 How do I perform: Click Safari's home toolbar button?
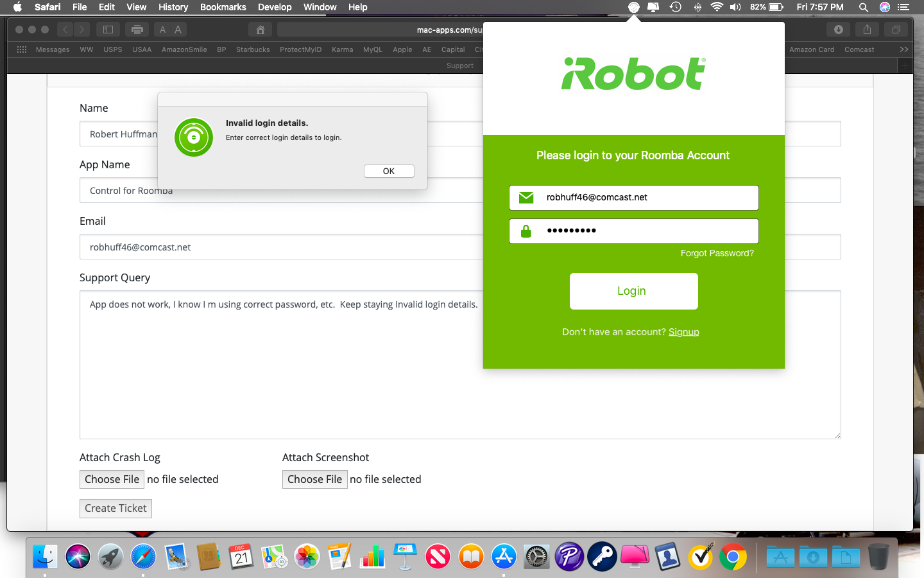[260, 30]
